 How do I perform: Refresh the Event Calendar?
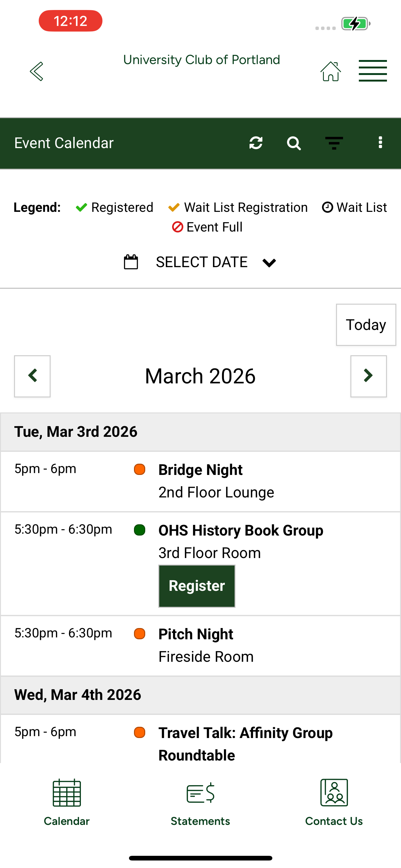(256, 143)
